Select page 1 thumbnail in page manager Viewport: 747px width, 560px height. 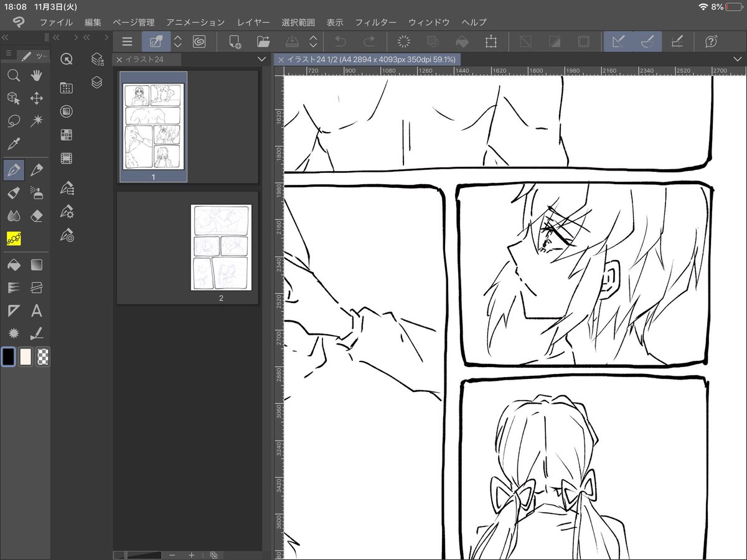pos(153,127)
